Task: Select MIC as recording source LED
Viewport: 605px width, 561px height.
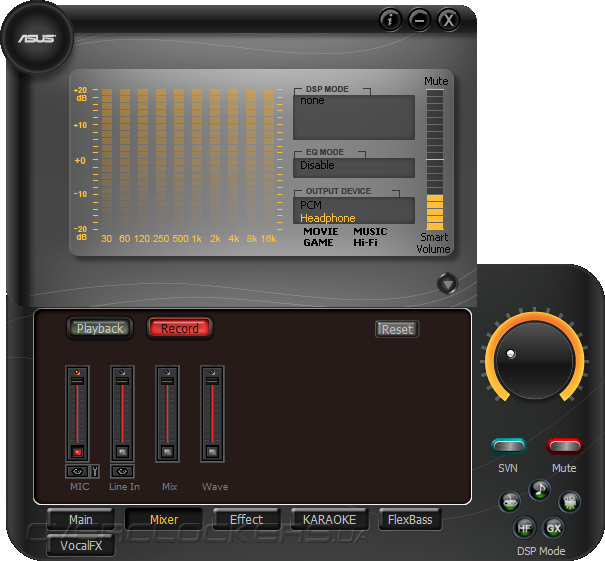Action: tap(77, 372)
